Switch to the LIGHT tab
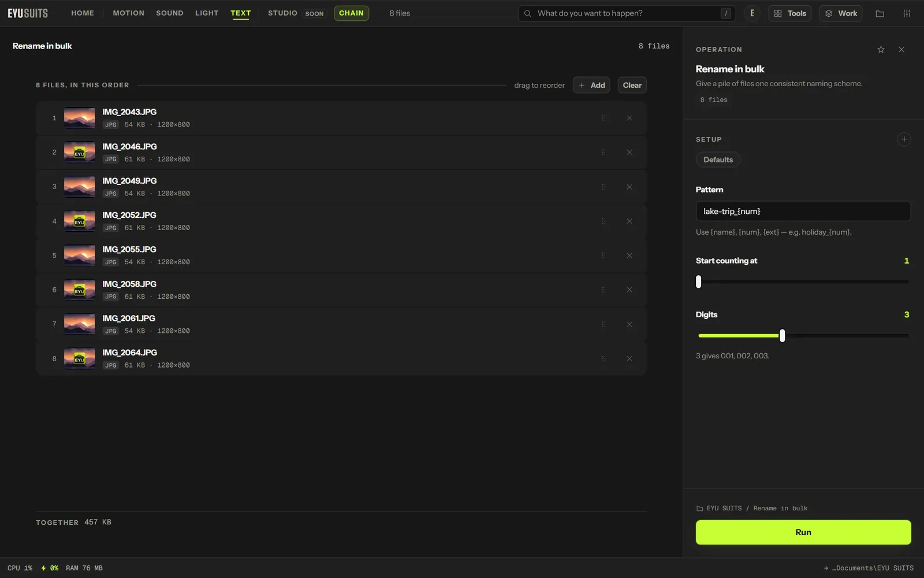924x578 pixels. (x=207, y=13)
